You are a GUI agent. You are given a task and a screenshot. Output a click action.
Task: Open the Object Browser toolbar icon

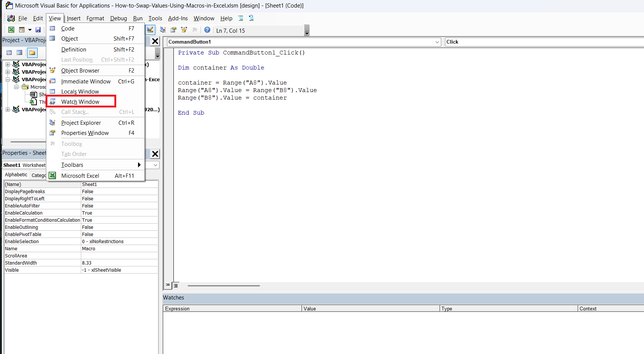pos(184,30)
